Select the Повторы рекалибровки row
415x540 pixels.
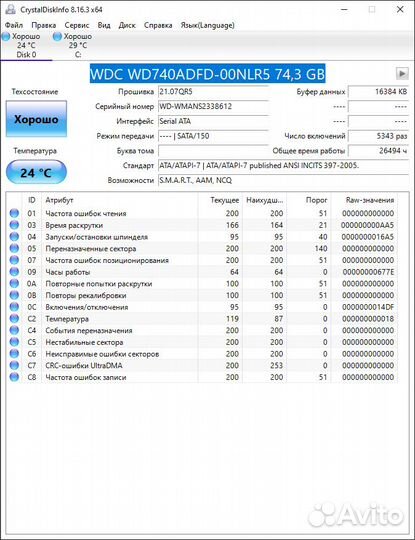pyautogui.click(x=203, y=295)
